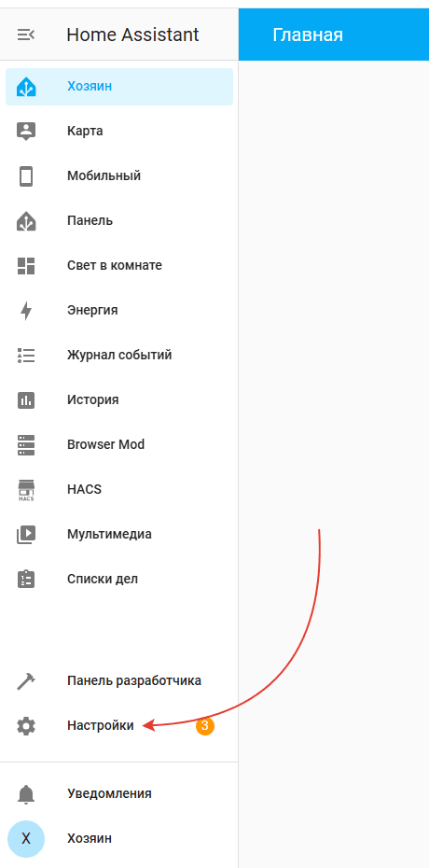This screenshot has width=429, height=868.
Task: Click the orange badge showing 3
Action: (204, 726)
